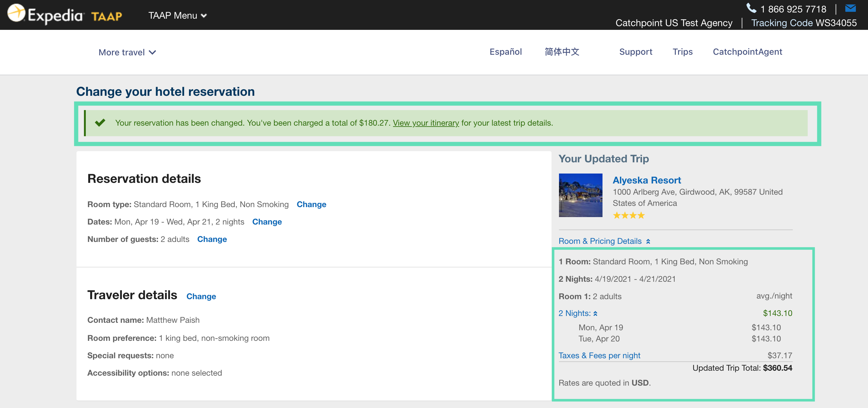Viewport: 868px width, 408px height.
Task: Switch language to Español
Action: point(506,52)
